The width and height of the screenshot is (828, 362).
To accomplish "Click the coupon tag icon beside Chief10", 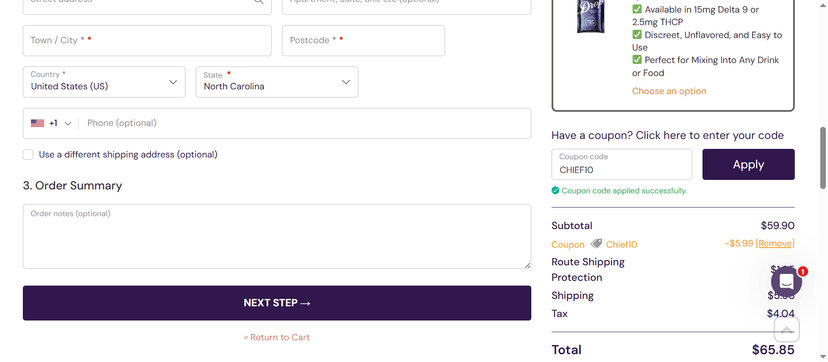I will 596,244.
